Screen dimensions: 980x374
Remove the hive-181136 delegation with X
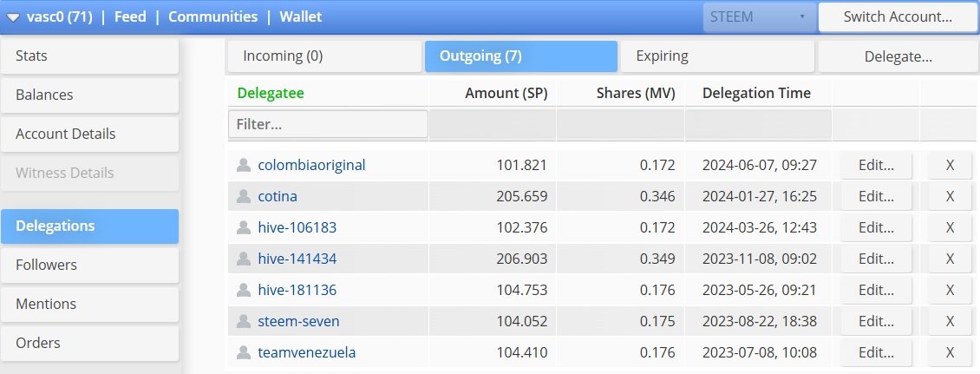point(950,290)
